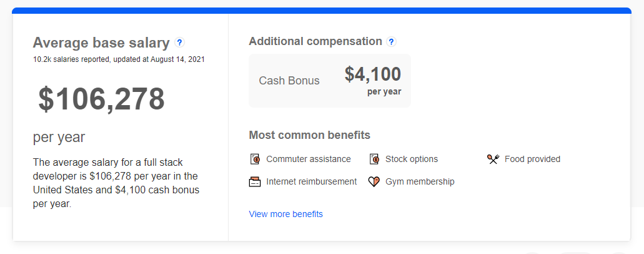Screen dimensions: 644x254
Task: Click the Commuter assistance benefit icon
Action: 255,159
